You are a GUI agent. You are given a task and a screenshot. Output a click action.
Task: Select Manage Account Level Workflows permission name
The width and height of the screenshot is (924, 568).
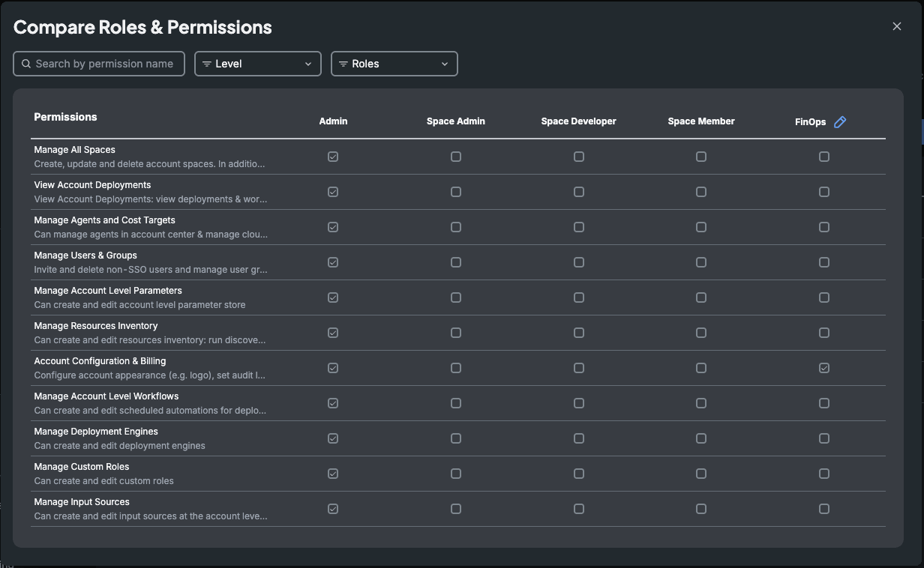106,396
